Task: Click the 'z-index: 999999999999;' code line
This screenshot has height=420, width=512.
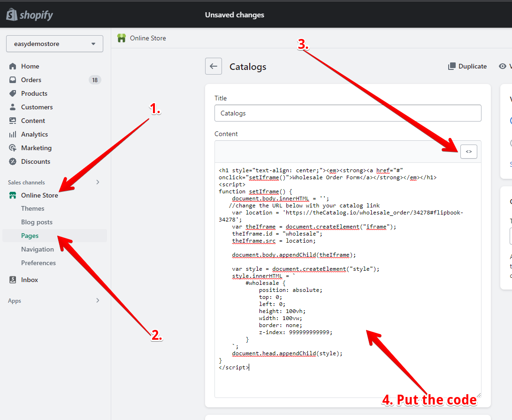Action: (x=296, y=332)
